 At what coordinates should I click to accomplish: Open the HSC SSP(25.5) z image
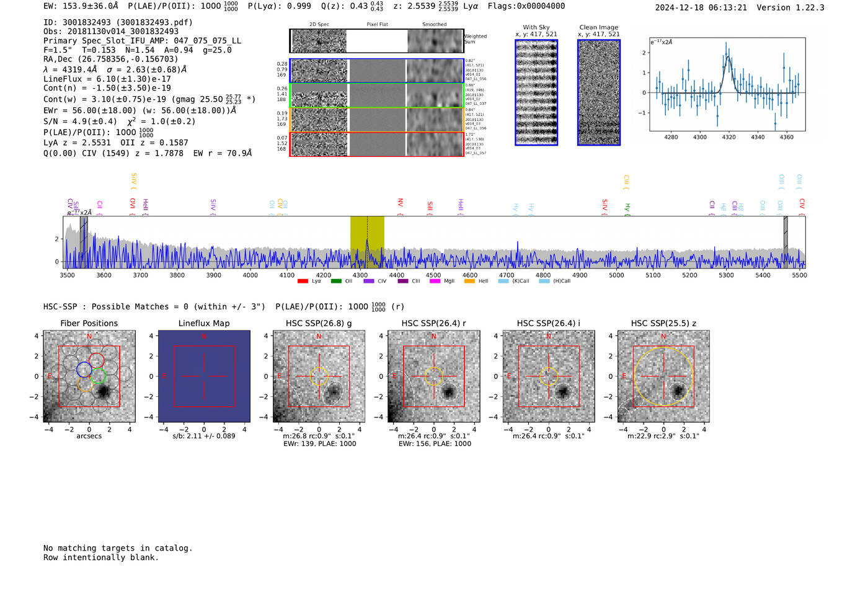(x=663, y=376)
